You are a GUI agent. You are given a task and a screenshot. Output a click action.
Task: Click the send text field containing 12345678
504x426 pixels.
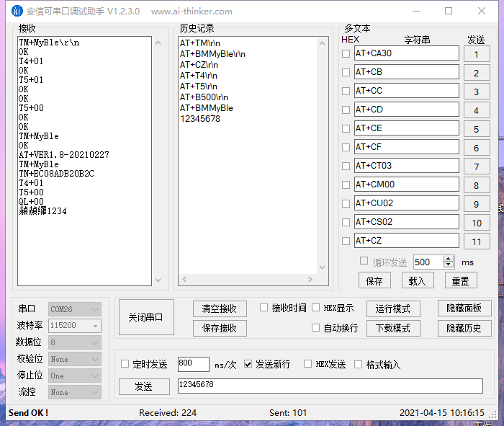pyautogui.click(x=330, y=386)
